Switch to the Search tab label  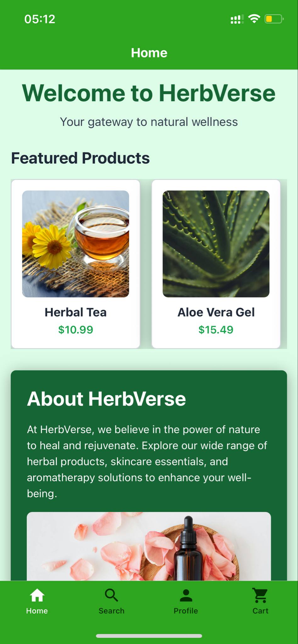[x=111, y=611]
